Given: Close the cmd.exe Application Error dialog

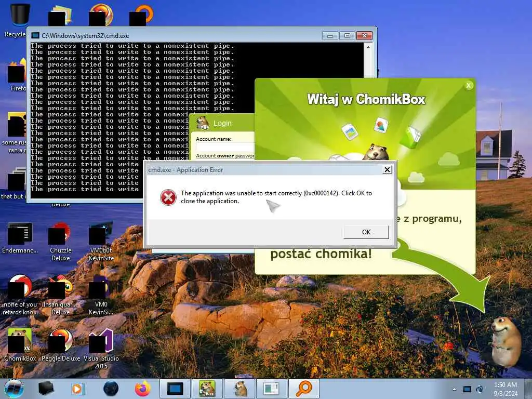Looking at the screenshot, I should click(387, 170).
